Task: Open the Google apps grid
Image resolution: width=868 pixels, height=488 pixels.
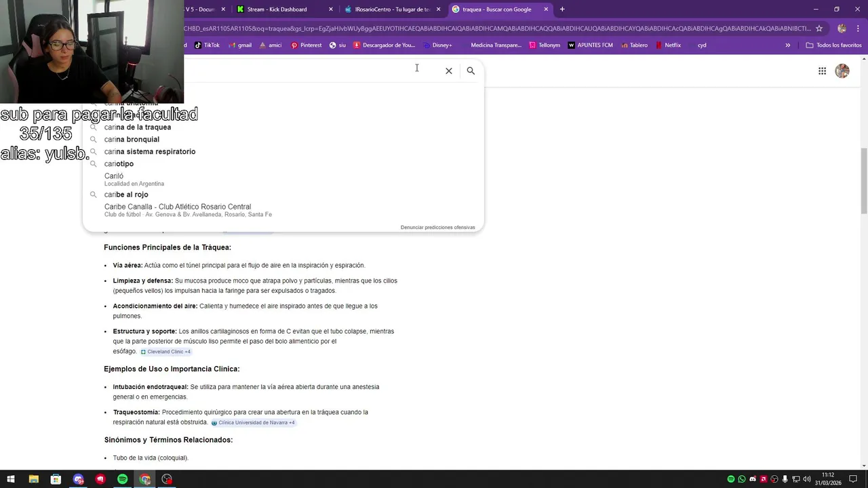Action: coord(822,70)
